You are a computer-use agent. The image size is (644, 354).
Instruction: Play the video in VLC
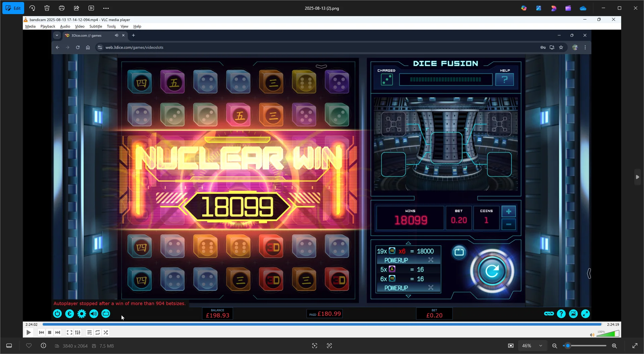[29, 333]
